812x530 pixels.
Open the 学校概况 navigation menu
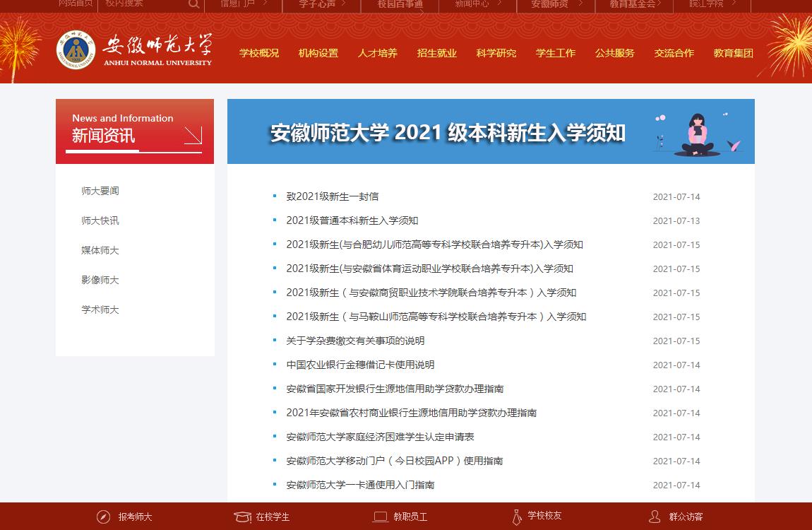click(259, 53)
